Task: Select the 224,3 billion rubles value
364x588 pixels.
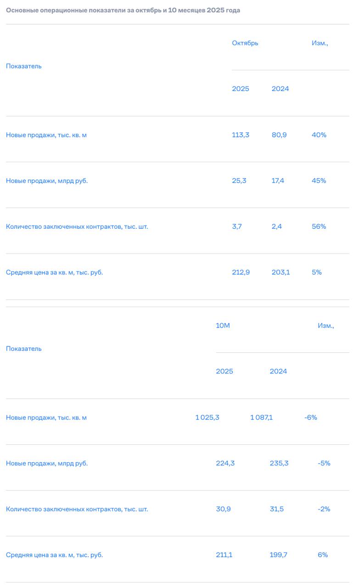Action: pos(225,464)
